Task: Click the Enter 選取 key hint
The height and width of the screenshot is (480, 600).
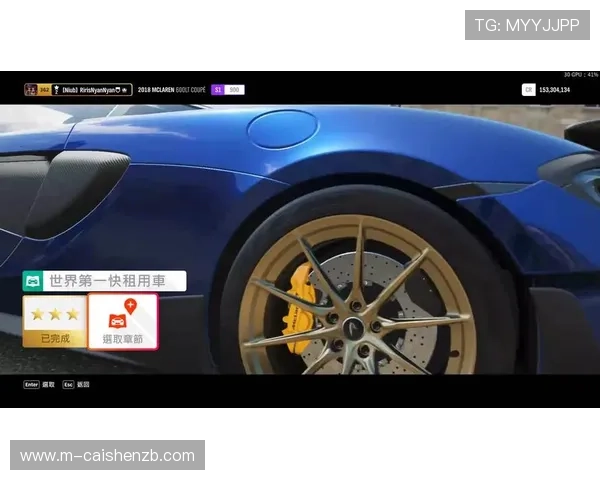Action: (x=39, y=385)
